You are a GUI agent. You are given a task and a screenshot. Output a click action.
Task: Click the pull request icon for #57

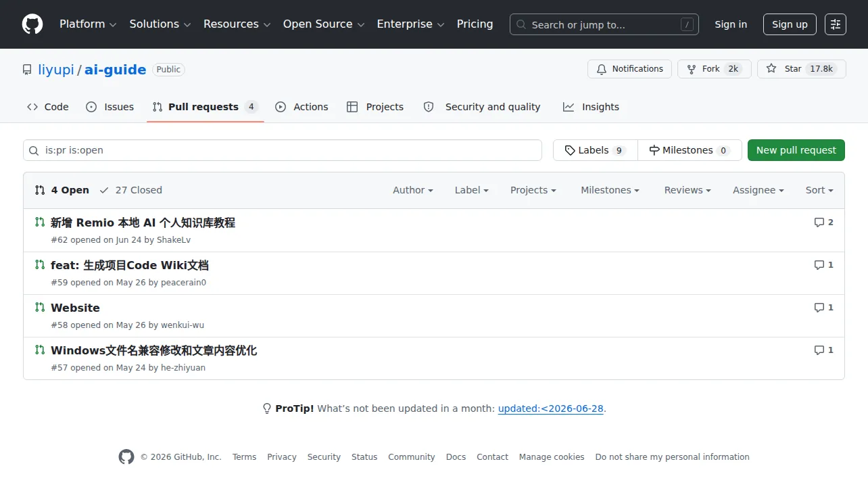[x=40, y=350]
